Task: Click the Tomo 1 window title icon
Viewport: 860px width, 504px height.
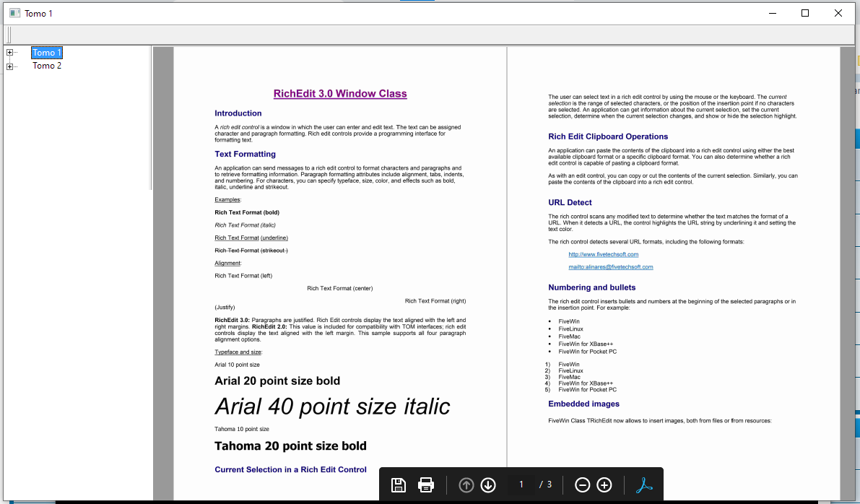Action: tap(15, 13)
